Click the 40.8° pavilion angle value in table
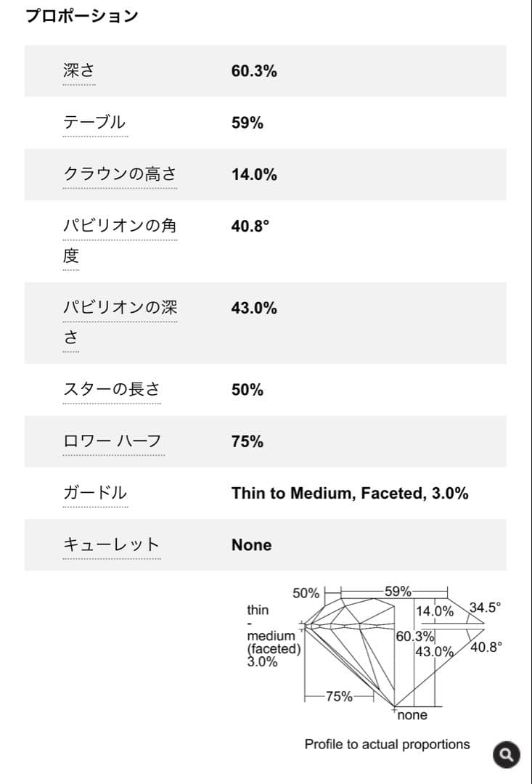The width and height of the screenshot is (532, 784). click(x=250, y=226)
